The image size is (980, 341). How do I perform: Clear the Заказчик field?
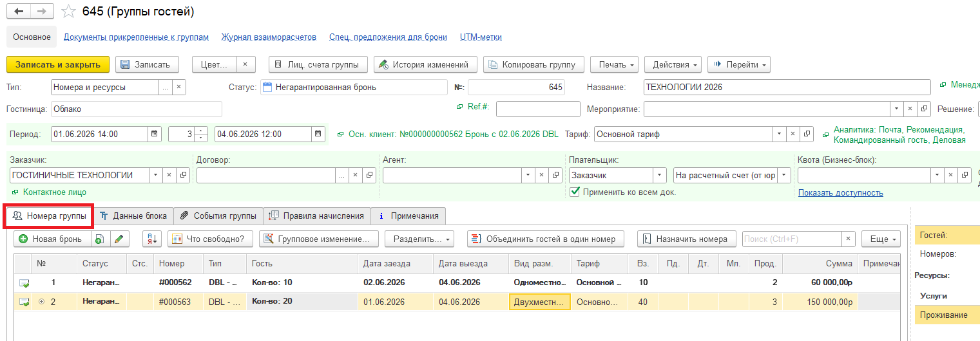[169, 175]
